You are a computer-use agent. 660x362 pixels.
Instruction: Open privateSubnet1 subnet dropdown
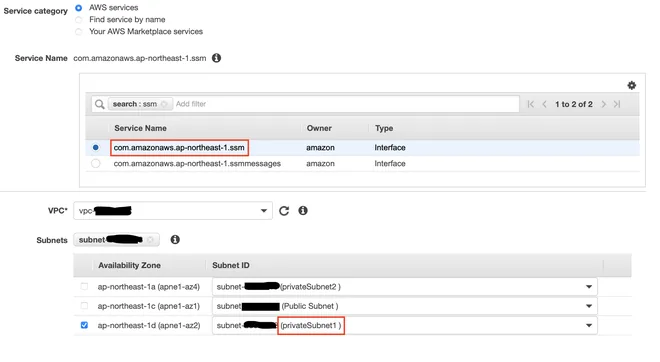coord(405,325)
